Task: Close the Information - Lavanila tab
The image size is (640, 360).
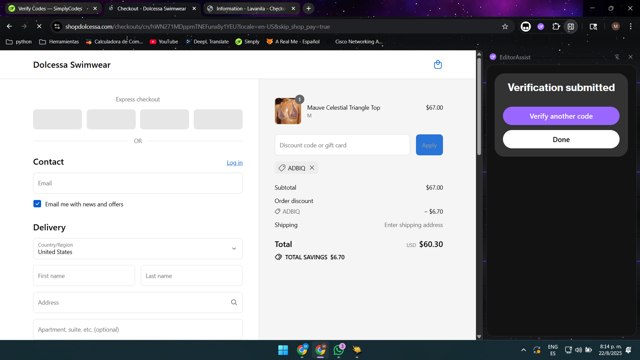Action: (293, 8)
